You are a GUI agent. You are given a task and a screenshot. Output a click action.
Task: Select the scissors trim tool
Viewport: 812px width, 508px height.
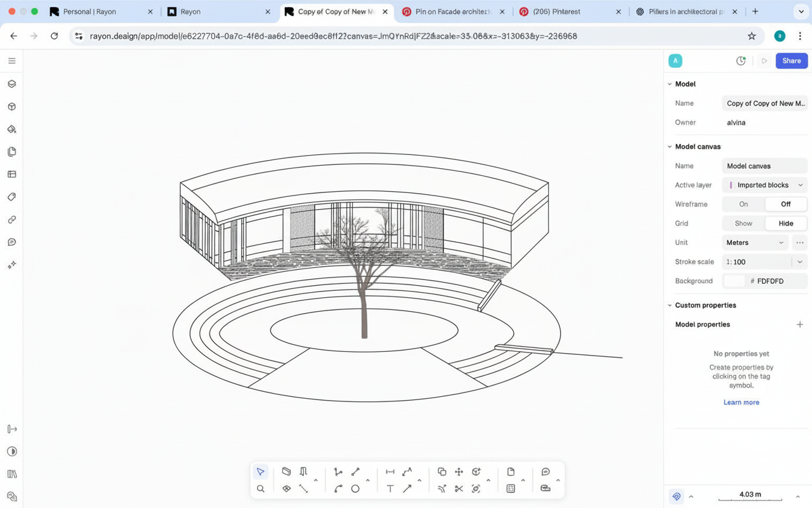(459, 489)
